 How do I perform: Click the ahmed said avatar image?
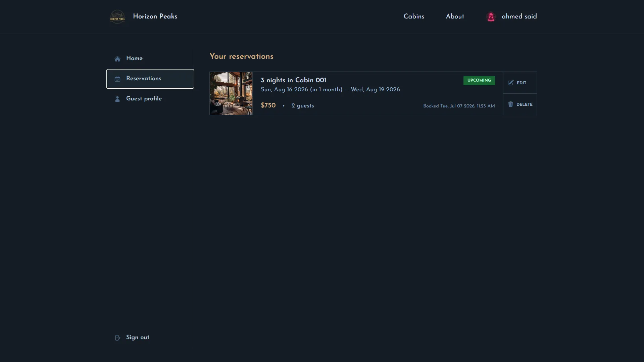pyautogui.click(x=491, y=16)
